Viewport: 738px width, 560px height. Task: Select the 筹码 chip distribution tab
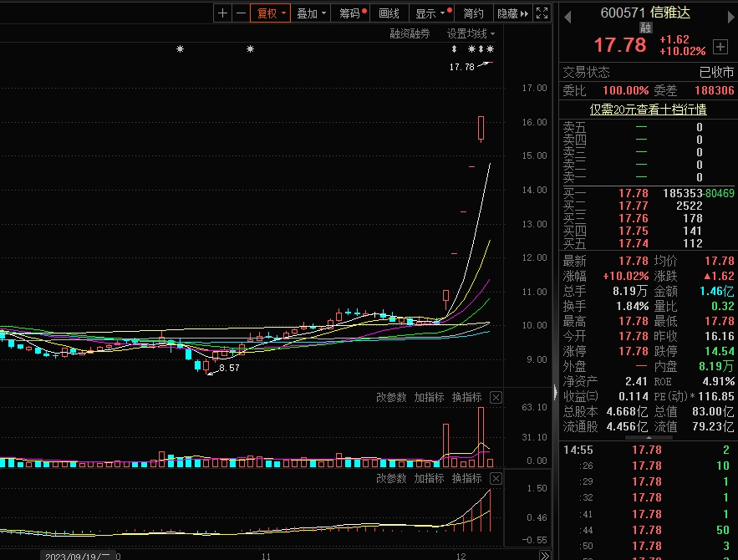click(350, 13)
